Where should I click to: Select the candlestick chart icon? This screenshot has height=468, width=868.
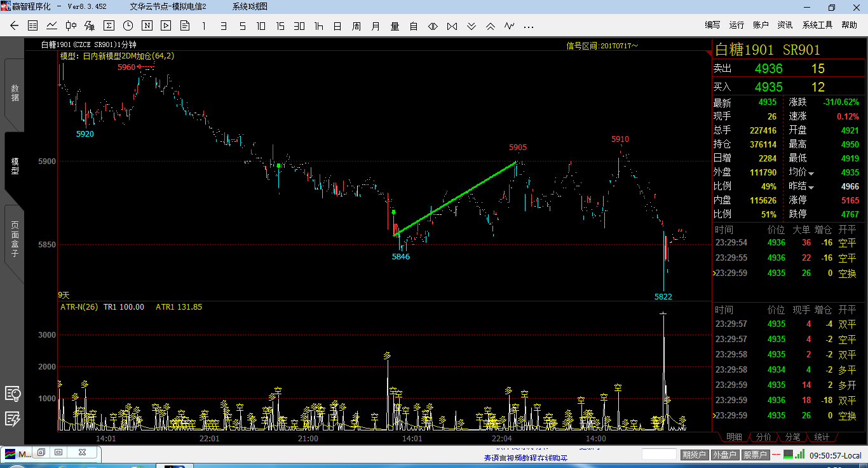pyautogui.click(x=71, y=26)
